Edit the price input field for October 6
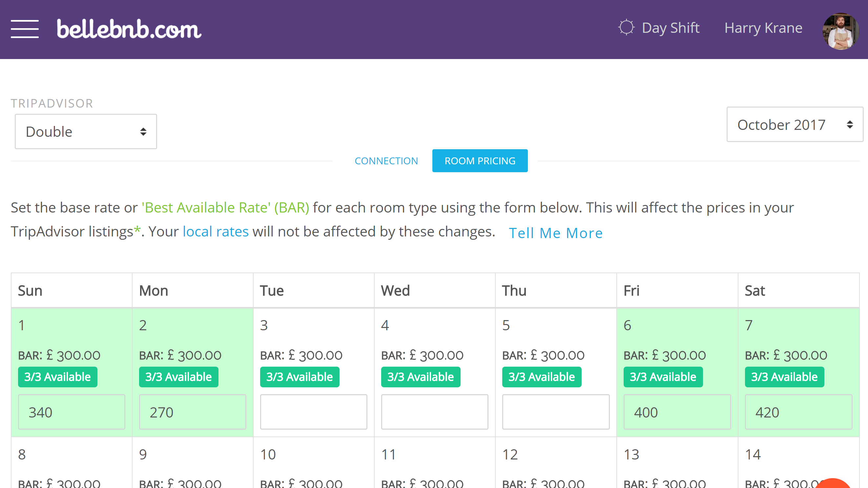868x488 pixels. coord(677,412)
